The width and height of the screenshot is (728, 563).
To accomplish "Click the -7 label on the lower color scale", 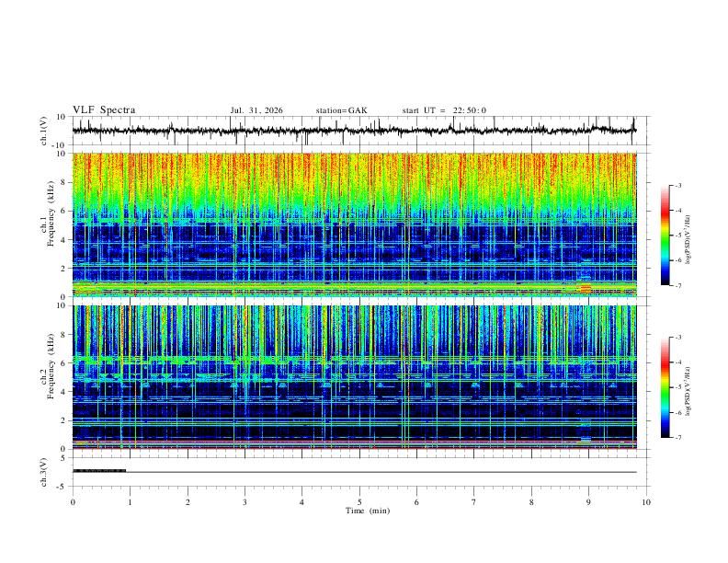I will tap(677, 438).
